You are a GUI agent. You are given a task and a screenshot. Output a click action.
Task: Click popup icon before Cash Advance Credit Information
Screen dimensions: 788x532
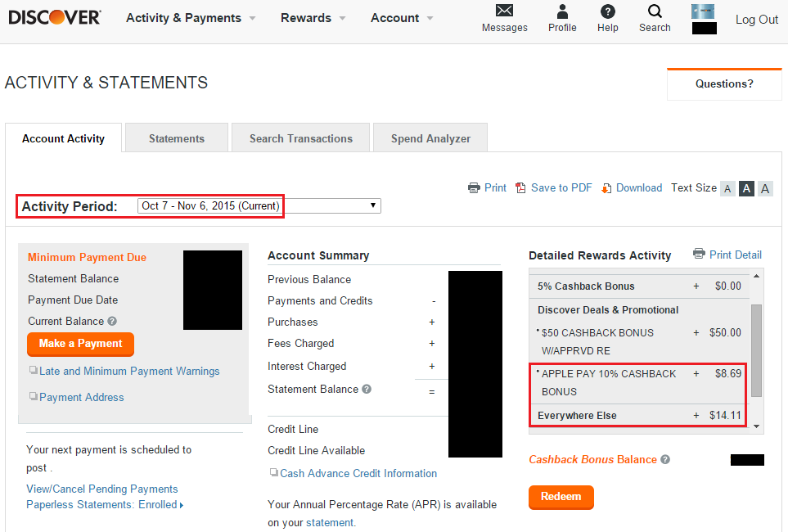(x=274, y=472)
